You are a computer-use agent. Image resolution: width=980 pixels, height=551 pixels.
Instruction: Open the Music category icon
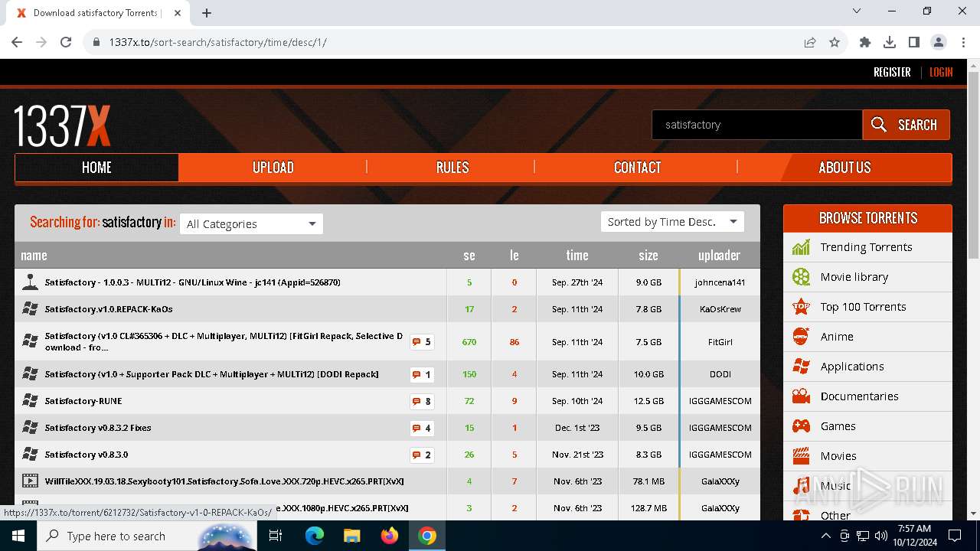point(801,486)
